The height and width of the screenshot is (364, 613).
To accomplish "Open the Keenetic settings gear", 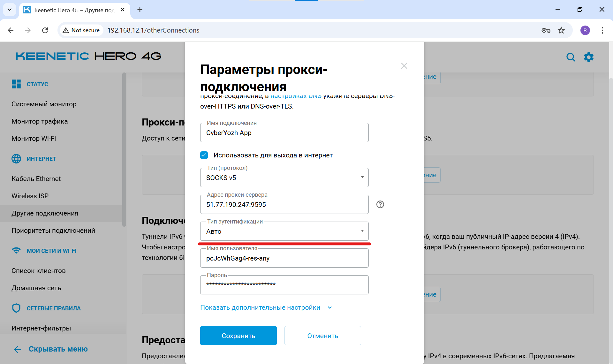I will point(589,57).
